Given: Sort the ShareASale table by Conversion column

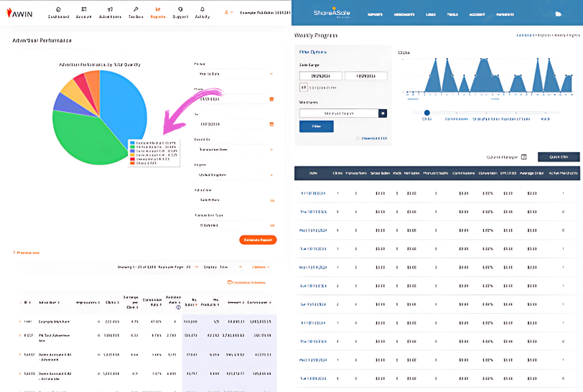Looking at the screenshot, I should [x=488, y=173].
